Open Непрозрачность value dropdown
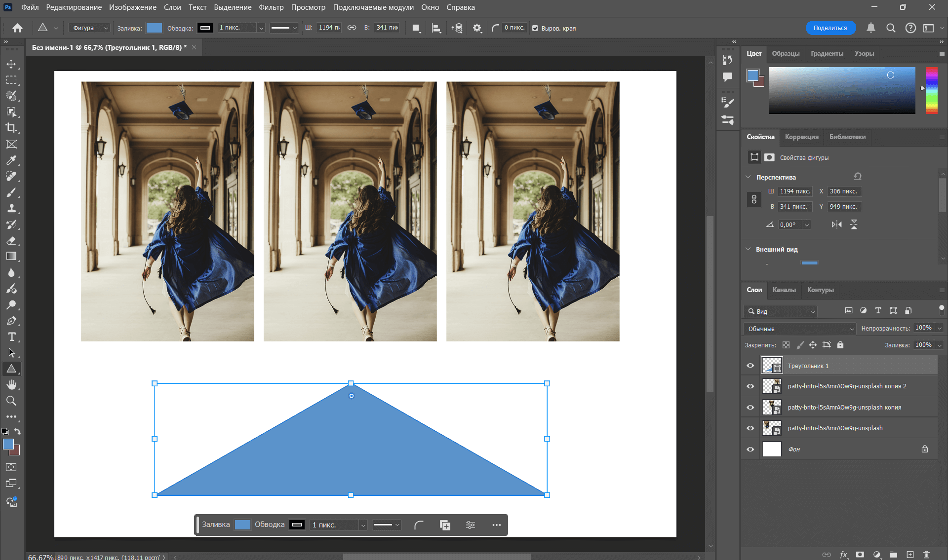 940,328
